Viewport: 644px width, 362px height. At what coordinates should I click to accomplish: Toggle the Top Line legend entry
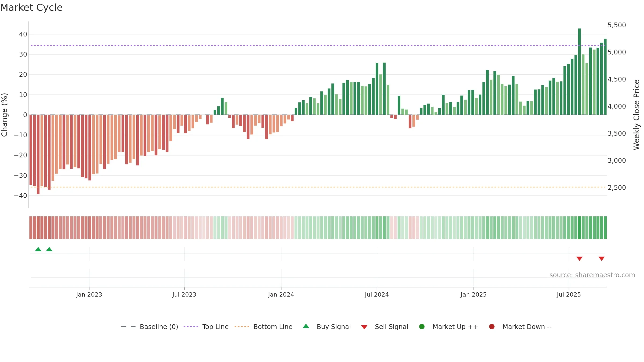point(206,327)
